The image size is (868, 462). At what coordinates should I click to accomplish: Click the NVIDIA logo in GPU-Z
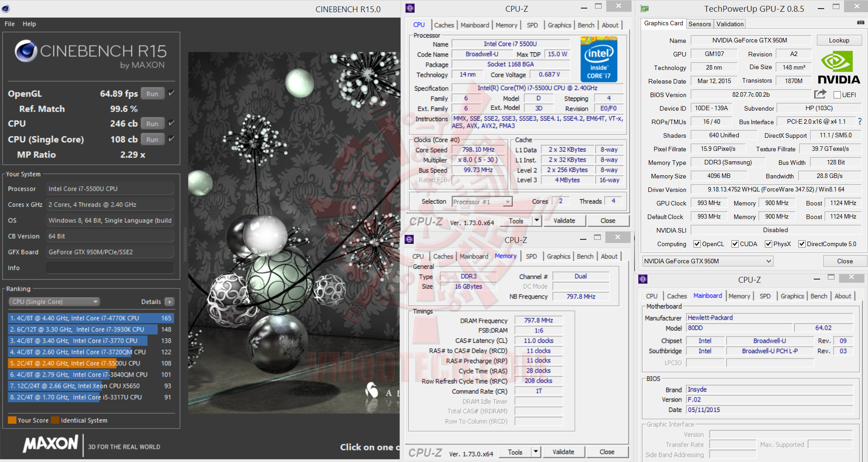[x=839, y=67]
